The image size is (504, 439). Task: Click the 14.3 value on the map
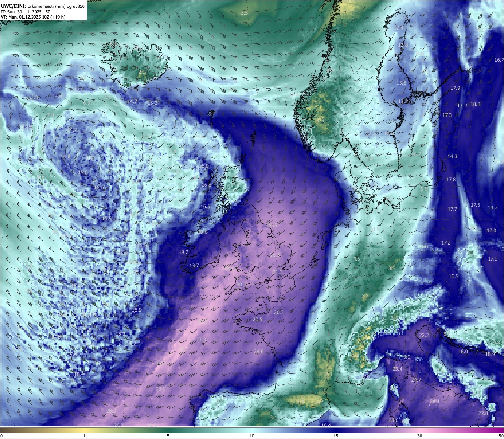pyautogui.click(x=453, y=157)
